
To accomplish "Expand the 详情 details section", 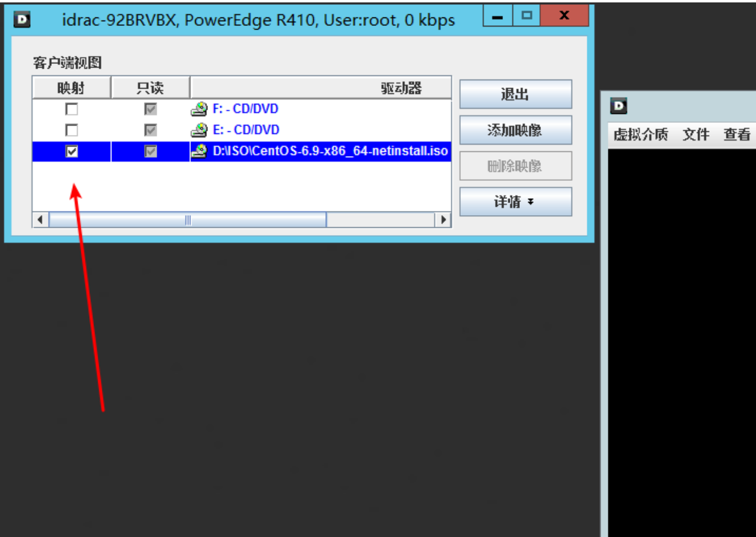I will [x=515, y=202].
